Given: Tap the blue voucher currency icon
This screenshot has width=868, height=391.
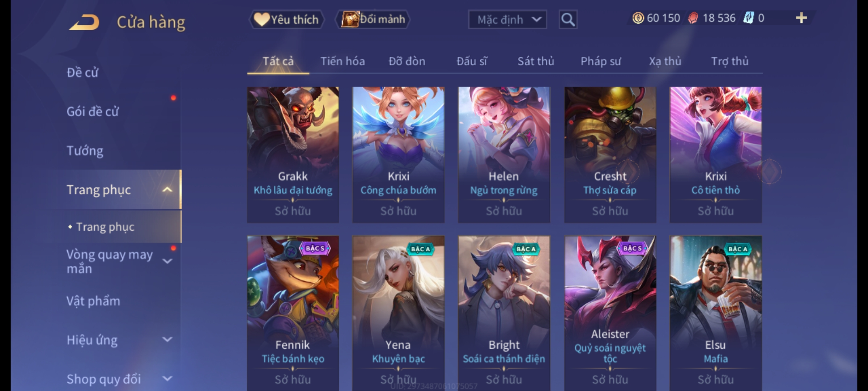Looking at the screenshot, I should click(748, 18).
